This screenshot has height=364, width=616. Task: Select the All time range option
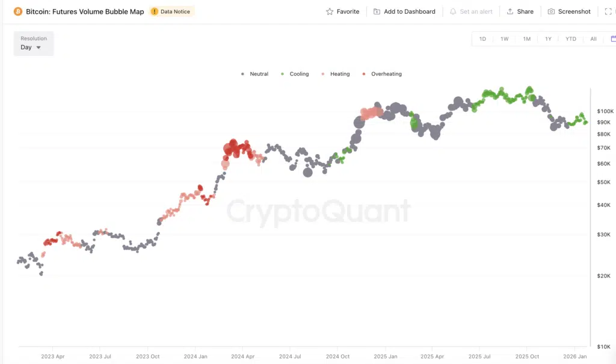[x=593, y=38]
